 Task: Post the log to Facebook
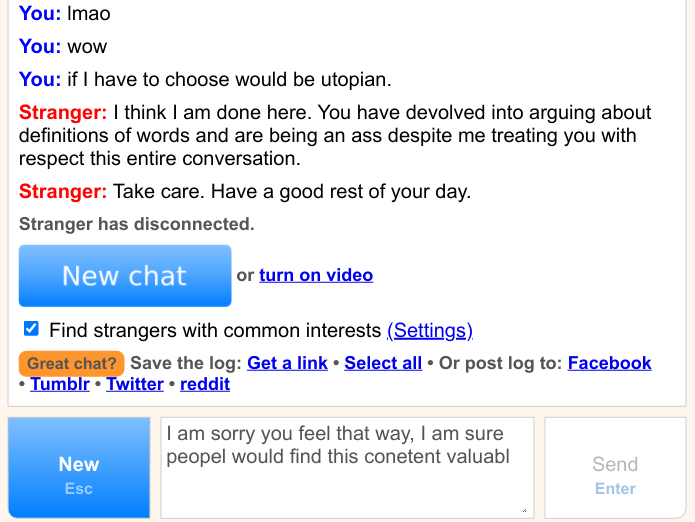[609, 363]
